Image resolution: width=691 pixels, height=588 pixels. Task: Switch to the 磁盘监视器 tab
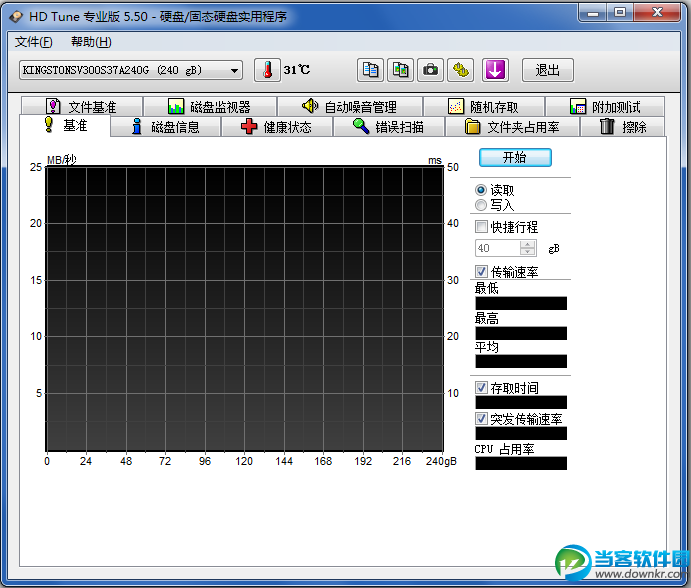point(210,107)
